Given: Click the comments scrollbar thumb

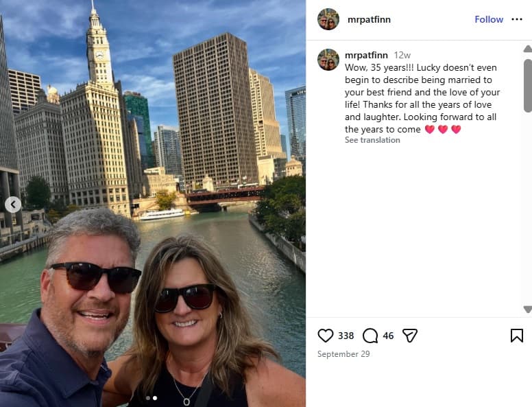Looking at the screenshot, I should (x=528, y=86).
